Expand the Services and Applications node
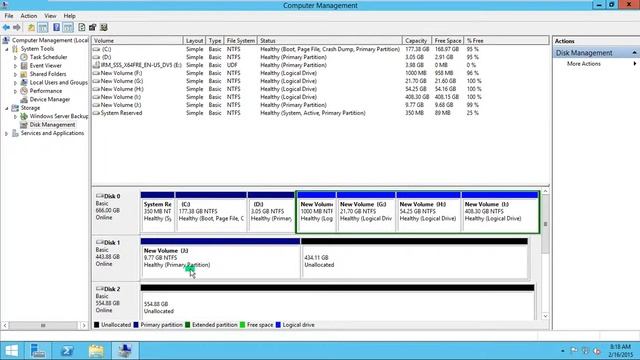640x360 pixels. [7, 133]
